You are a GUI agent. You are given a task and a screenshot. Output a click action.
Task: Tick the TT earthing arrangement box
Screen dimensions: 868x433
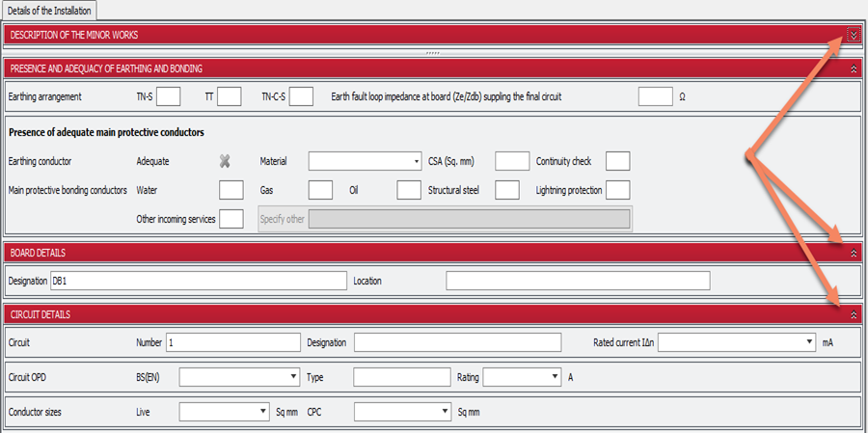[230, 96]
